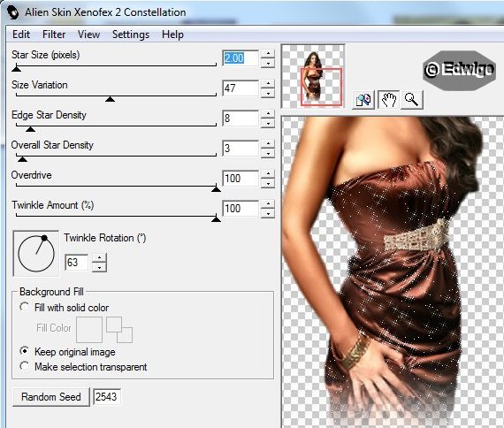Select the hand pan tool

(388, 100)
